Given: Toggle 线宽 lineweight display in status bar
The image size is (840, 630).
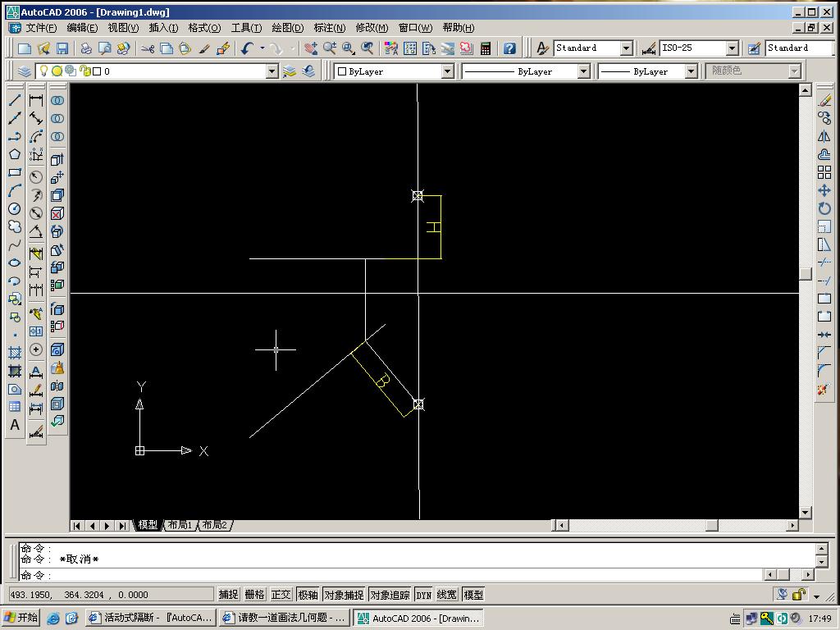Looking at the screenshot, I should pos(447,595).
